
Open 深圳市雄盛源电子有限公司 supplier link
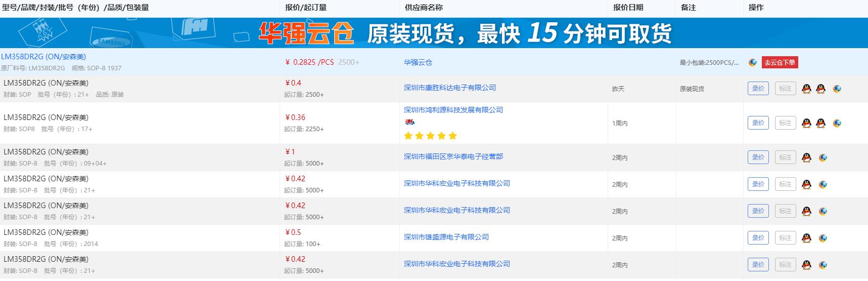tap(446, 237)
